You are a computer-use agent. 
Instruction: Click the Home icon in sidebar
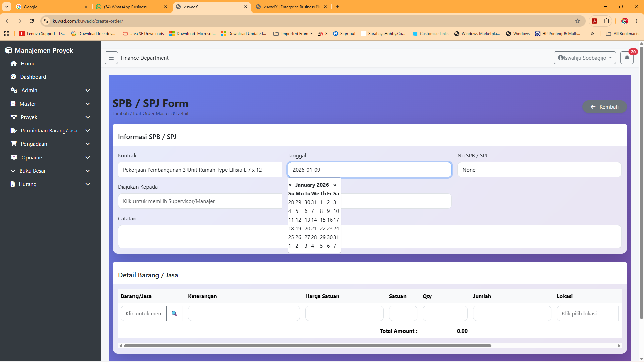[14, 64]
